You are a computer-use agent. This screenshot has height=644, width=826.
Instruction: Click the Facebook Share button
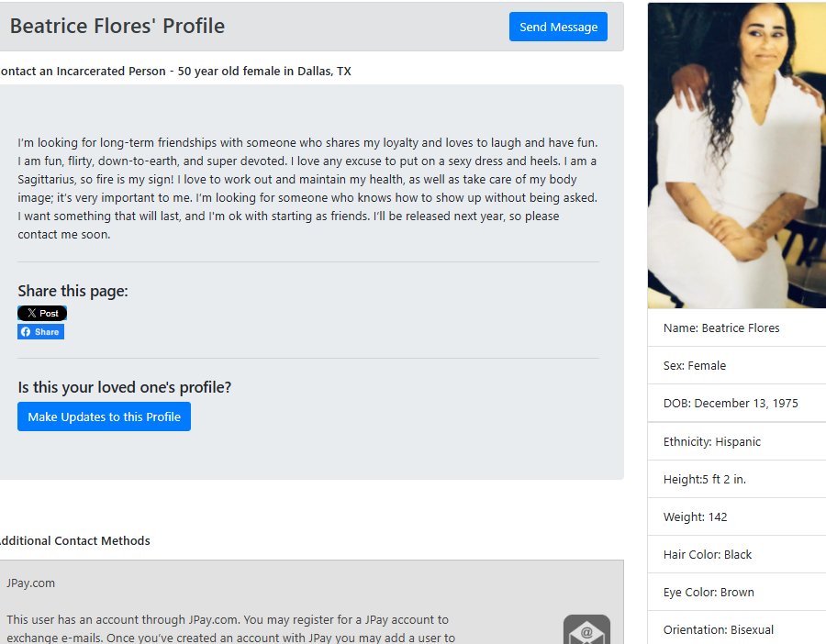click(40, 332)
